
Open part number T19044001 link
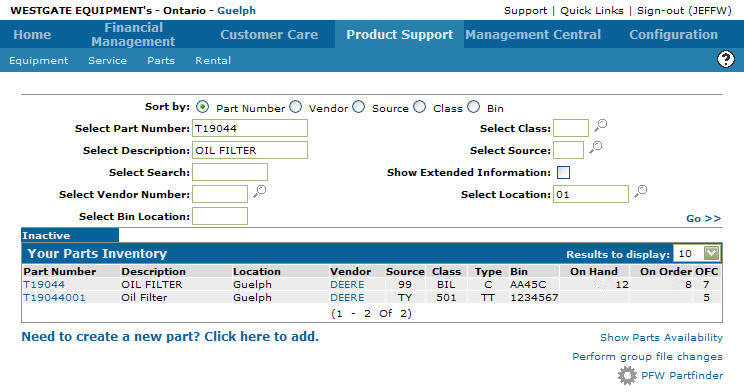tap(54, 298)
